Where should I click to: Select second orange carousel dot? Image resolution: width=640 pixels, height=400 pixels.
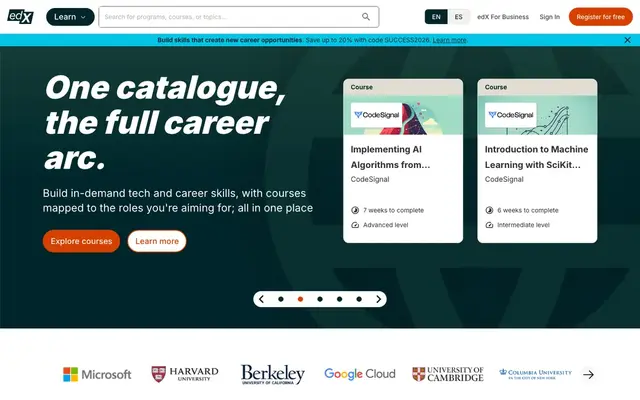pos(300,299)
